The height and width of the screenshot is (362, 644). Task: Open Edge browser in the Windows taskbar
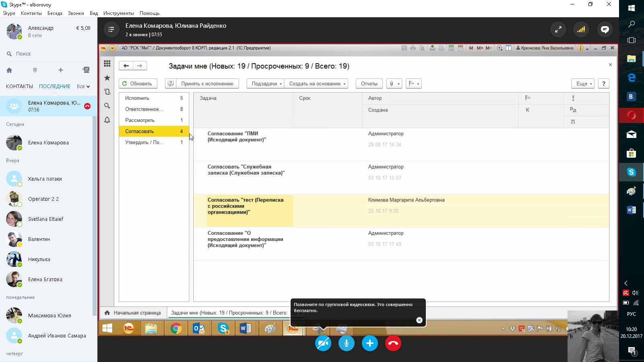pyautogui.click(x=631, y=78)
